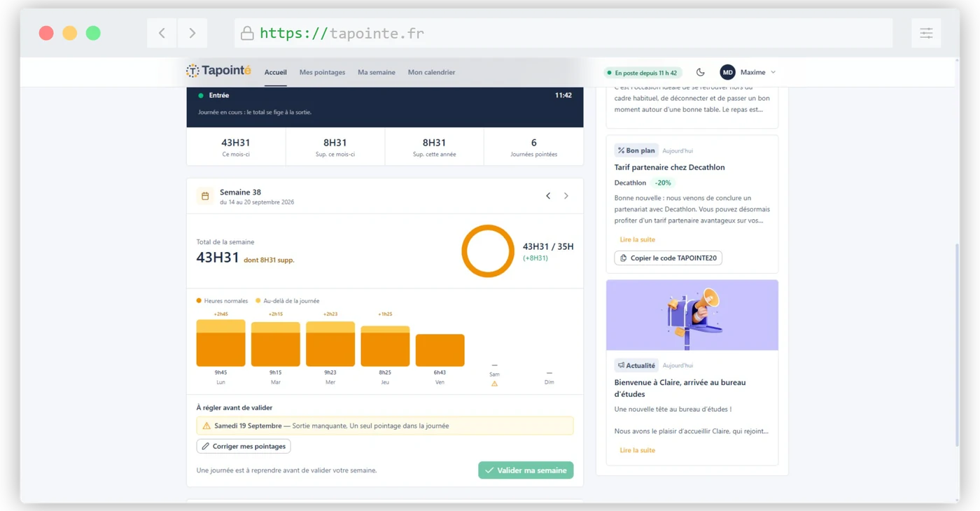Image resolution: width=980 pixels, height=511 pixels.
Task: Click Tarif partenaire chez Decathlon title
Action: (669, 167)
